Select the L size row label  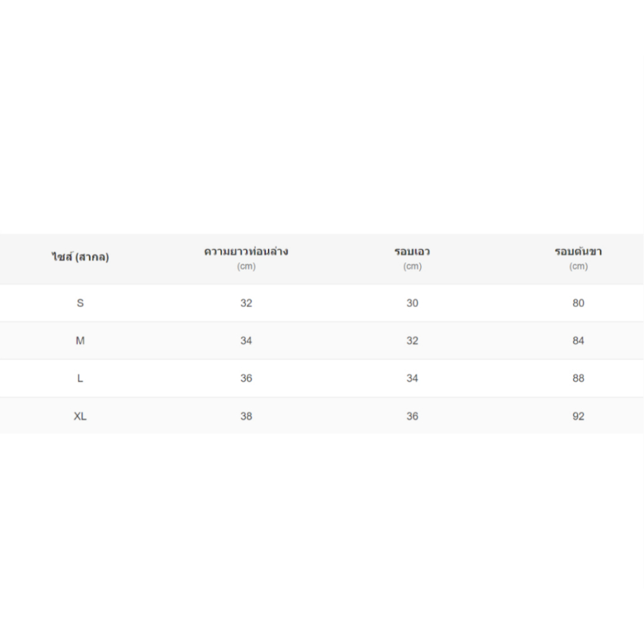coord(80,378)
